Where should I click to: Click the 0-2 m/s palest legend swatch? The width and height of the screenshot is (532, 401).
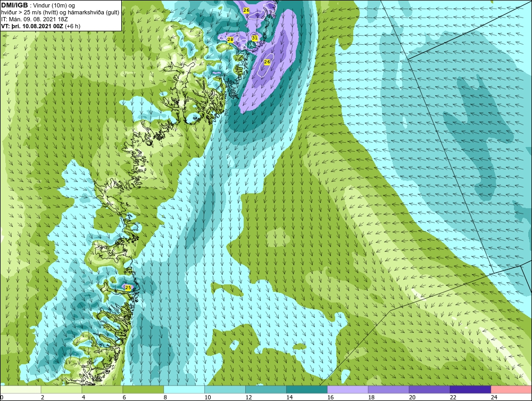(x=20, y=389)
